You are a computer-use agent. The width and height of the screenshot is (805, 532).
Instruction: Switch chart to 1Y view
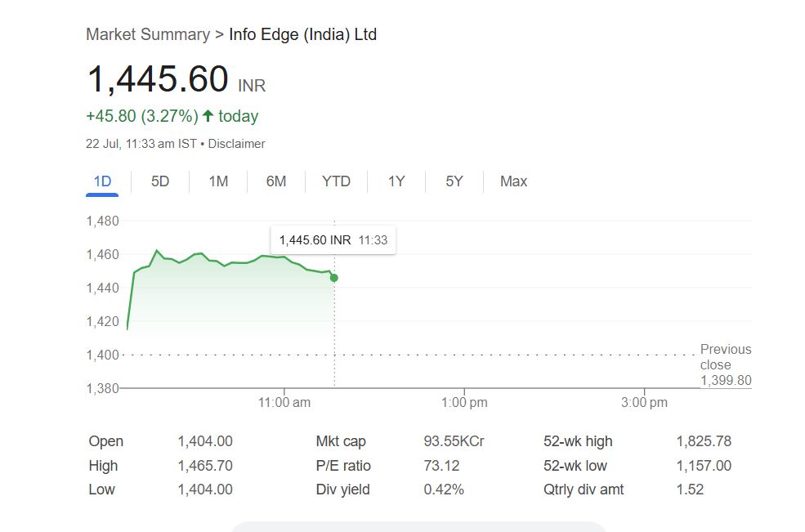(396, 181)
